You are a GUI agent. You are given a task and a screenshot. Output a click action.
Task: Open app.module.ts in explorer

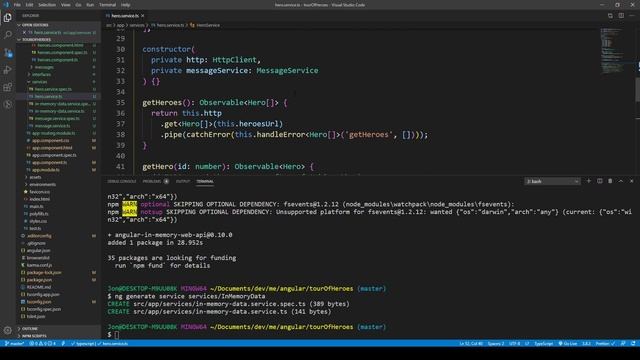click(x=45, y=170)
